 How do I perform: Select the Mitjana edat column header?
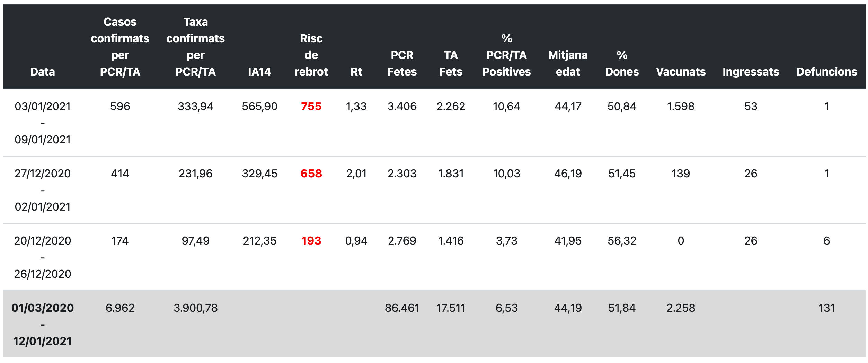click(568, 63)
